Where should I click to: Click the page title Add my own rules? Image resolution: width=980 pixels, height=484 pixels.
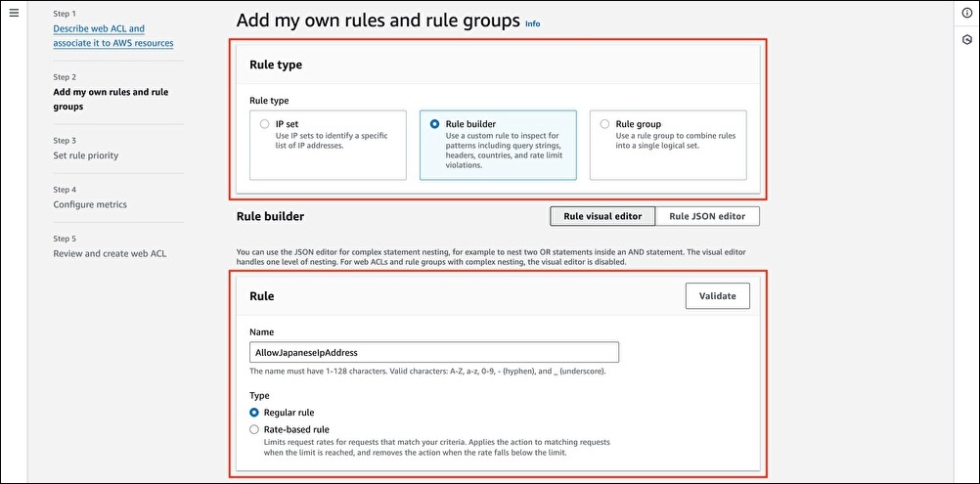(379, 20)
